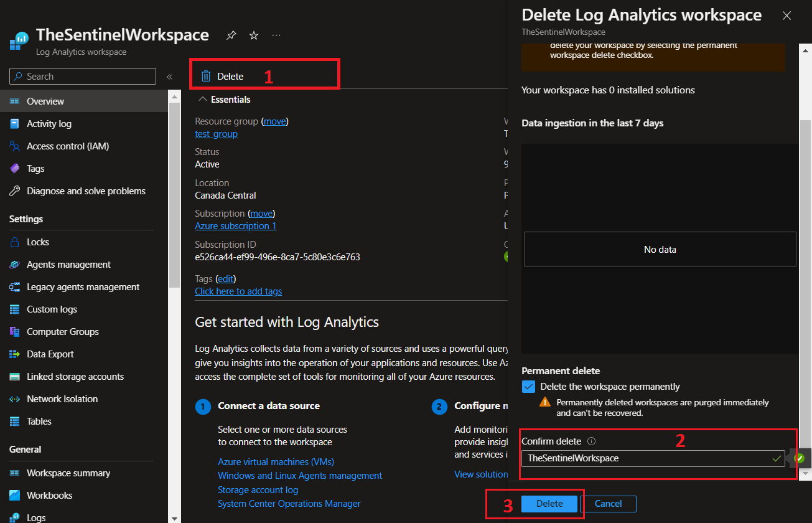Open Overview menu item
The height and width of the screenshot is (523, 812).
coord(83,101)
